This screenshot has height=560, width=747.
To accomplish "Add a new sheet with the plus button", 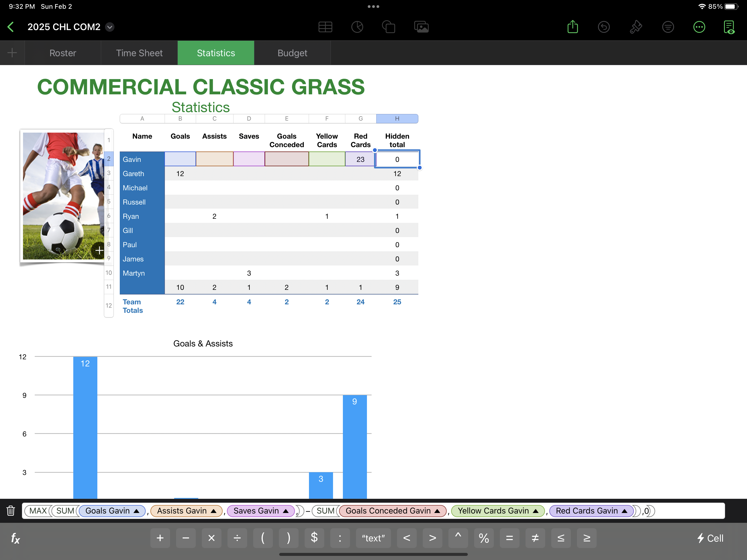I will coord(12,53).
